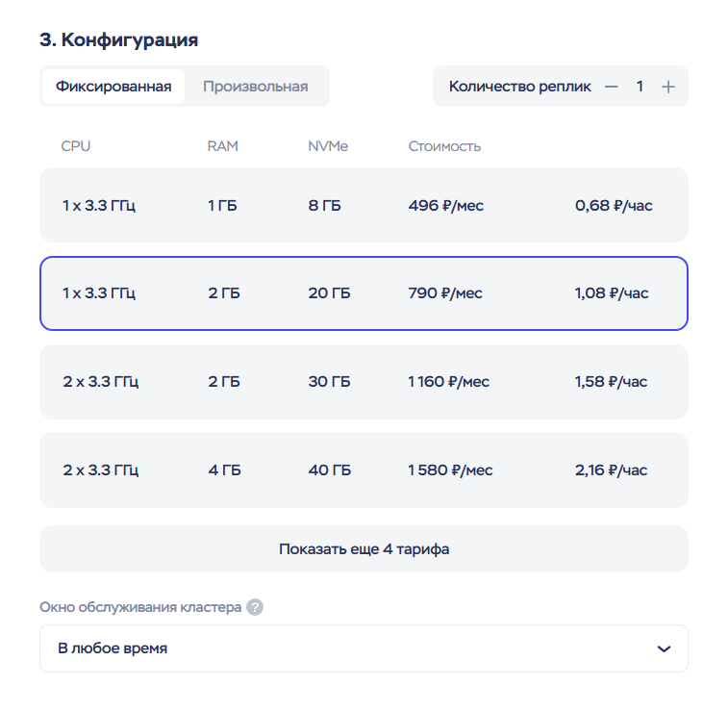Click the Стоимость column header
728x711 pixels.
(444, 146)
